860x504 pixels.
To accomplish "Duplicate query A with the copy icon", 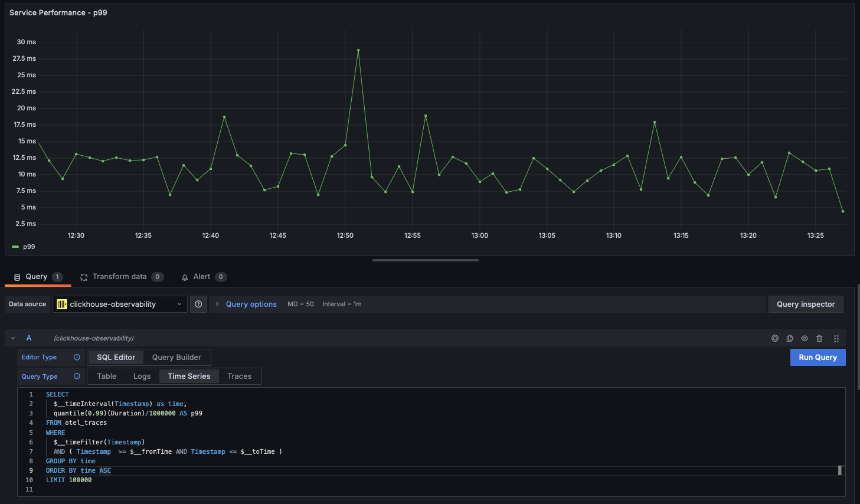I will click(x=790, y=338).
